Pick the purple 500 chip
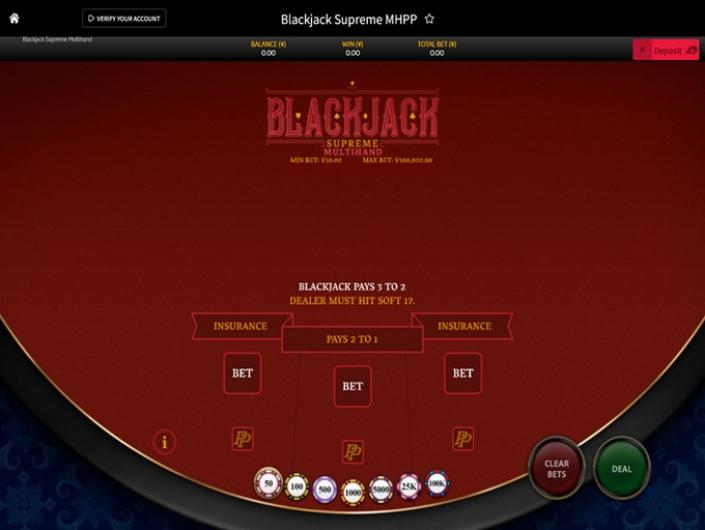 coord(325,489)
